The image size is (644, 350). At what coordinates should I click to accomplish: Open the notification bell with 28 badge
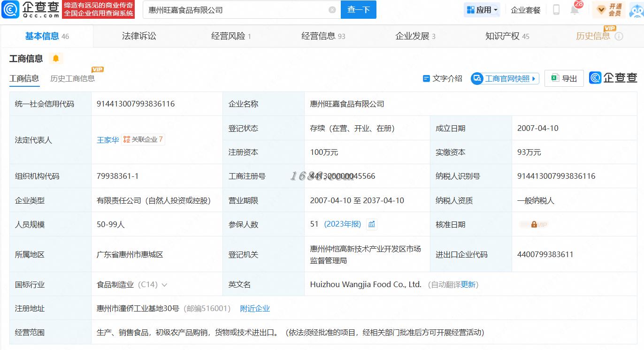(x=575, y=8)
